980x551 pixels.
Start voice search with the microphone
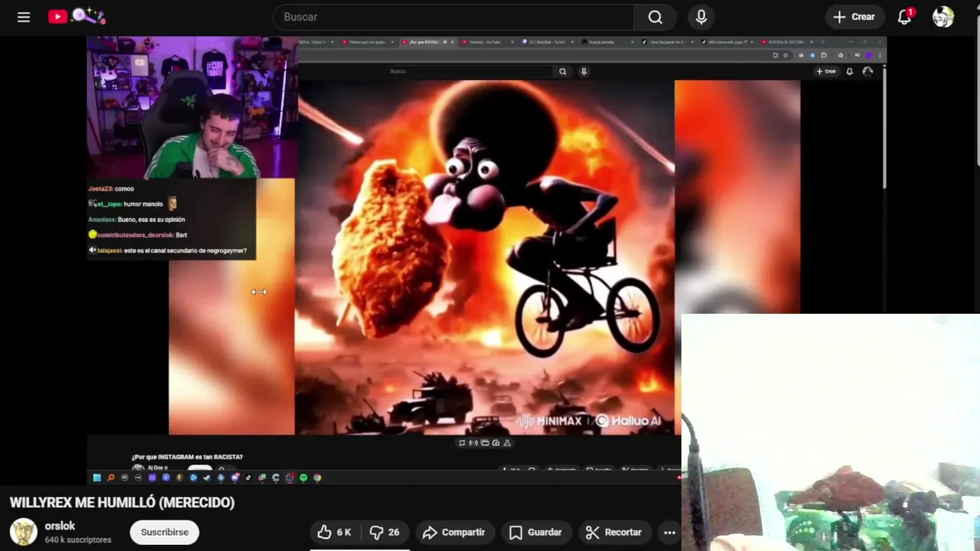click(701, 17)
